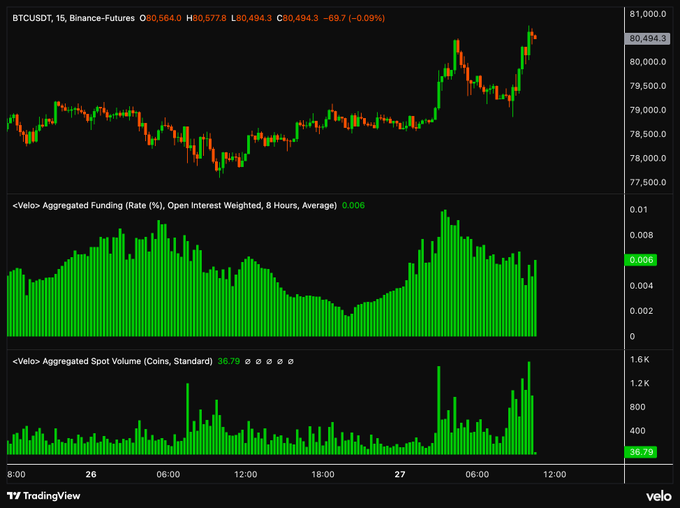Click the 78,000.0 price axis label

[x=648, y=158]
